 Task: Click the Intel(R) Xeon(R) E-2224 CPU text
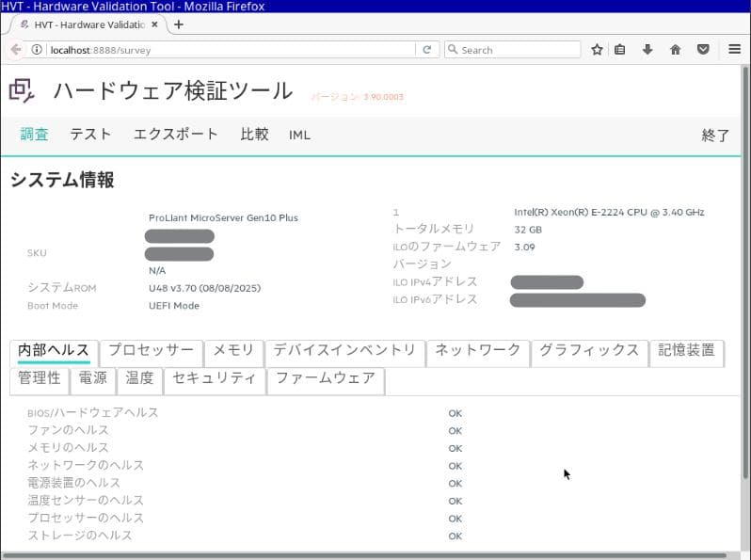point(609,212)
